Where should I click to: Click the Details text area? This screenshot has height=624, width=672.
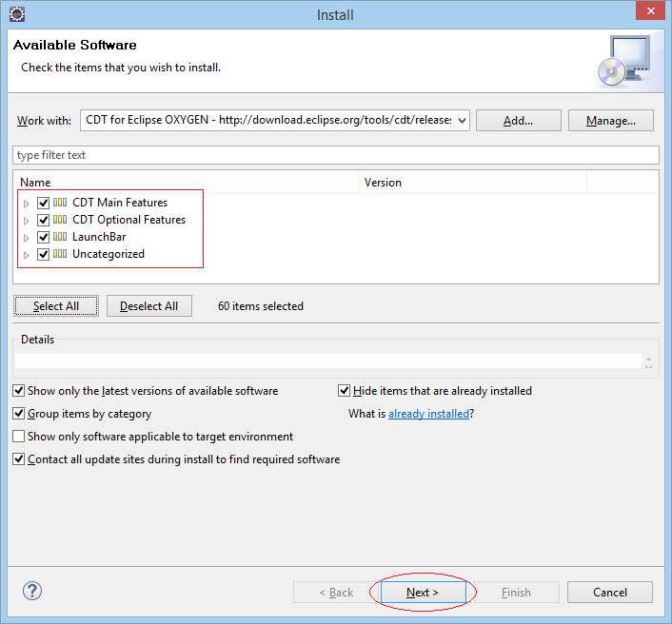[x=328, y=361]
